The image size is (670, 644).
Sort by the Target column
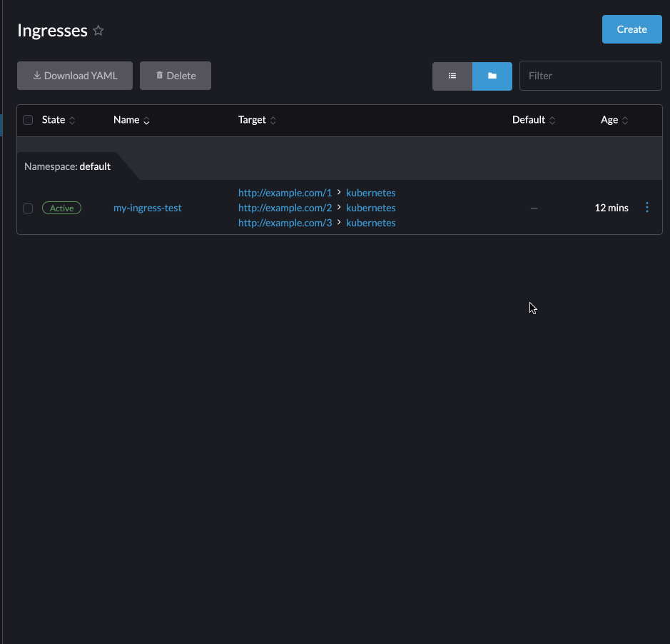[x=273, y=120]
